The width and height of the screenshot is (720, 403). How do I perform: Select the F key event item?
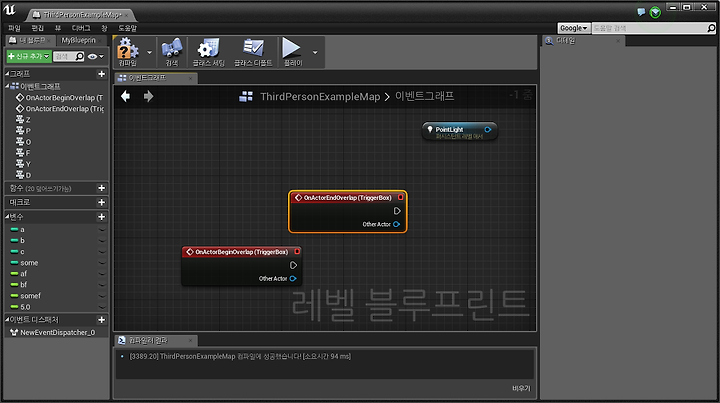click(23, 153)
